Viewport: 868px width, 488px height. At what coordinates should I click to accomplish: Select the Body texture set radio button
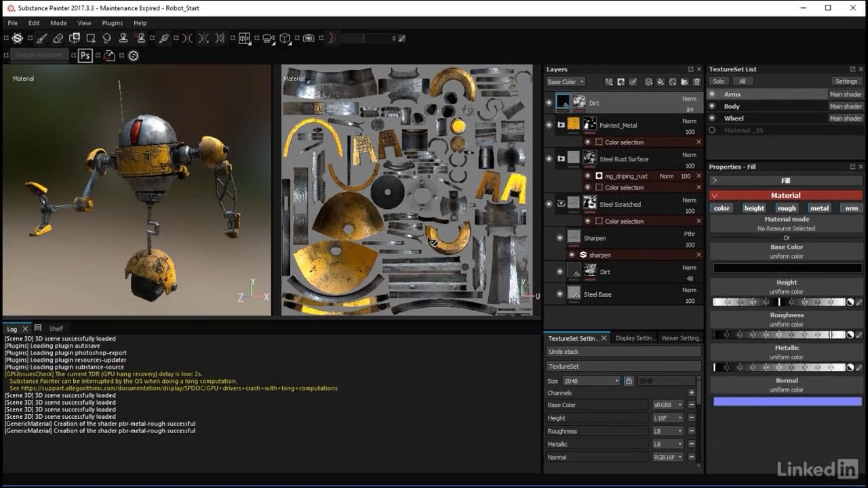tap(712, 106)
